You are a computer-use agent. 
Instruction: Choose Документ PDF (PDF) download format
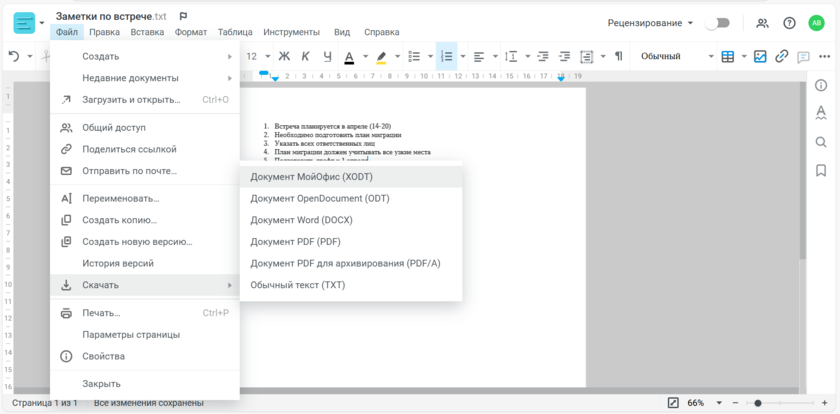click(x=295, y=242)
